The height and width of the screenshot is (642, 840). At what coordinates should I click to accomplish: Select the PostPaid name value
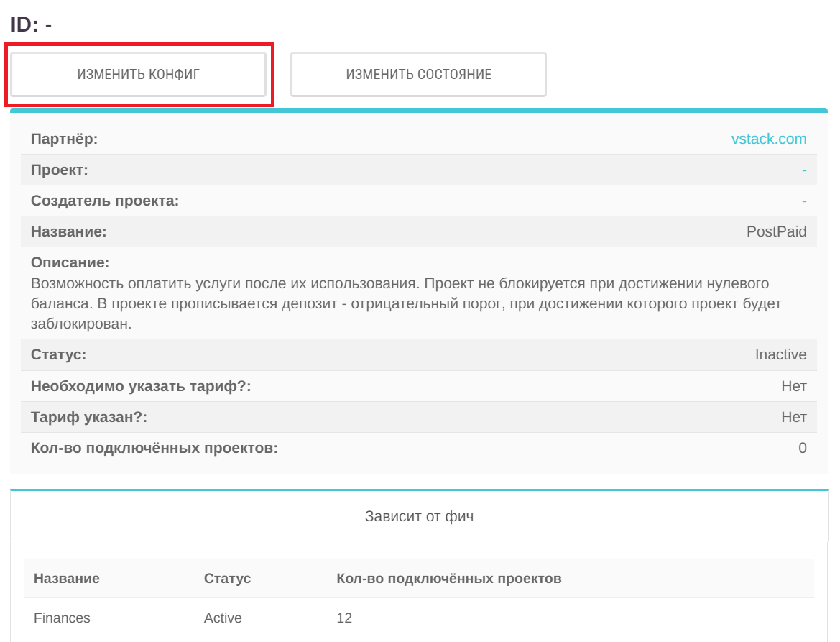pyautogui.click(x=776, y=231)
